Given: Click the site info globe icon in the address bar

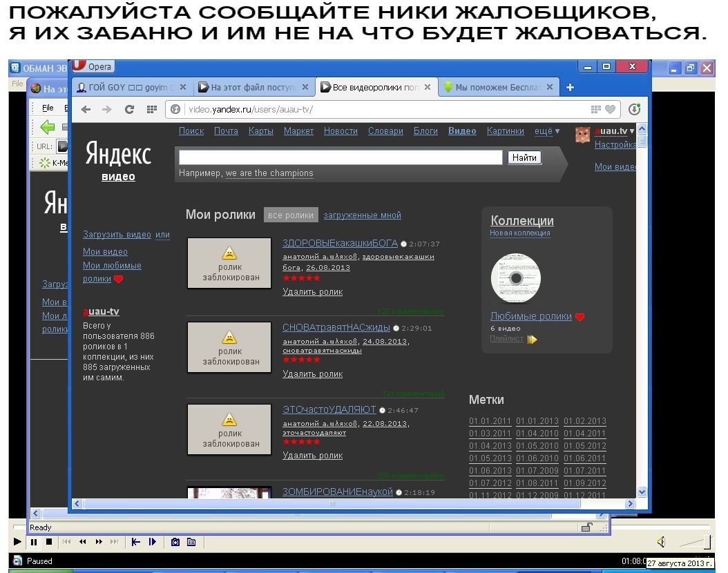Looking at the screenshot, I should [x=175, y=110].
